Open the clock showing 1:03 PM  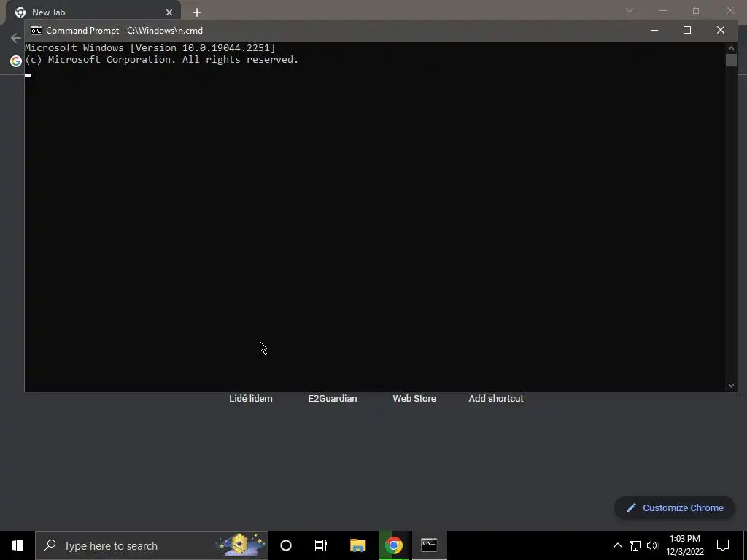click(685, 545)
